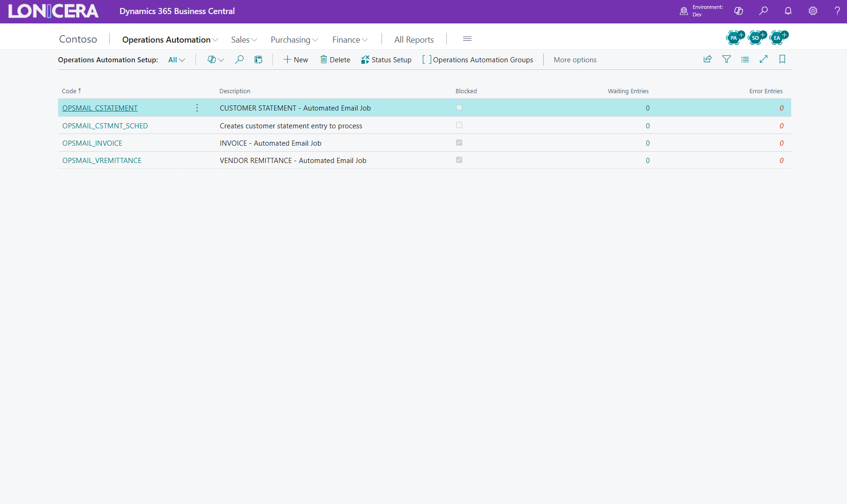Open Operations Automation Groups
The width and height of the screenshot is (847, 504).
pos(478,59)
